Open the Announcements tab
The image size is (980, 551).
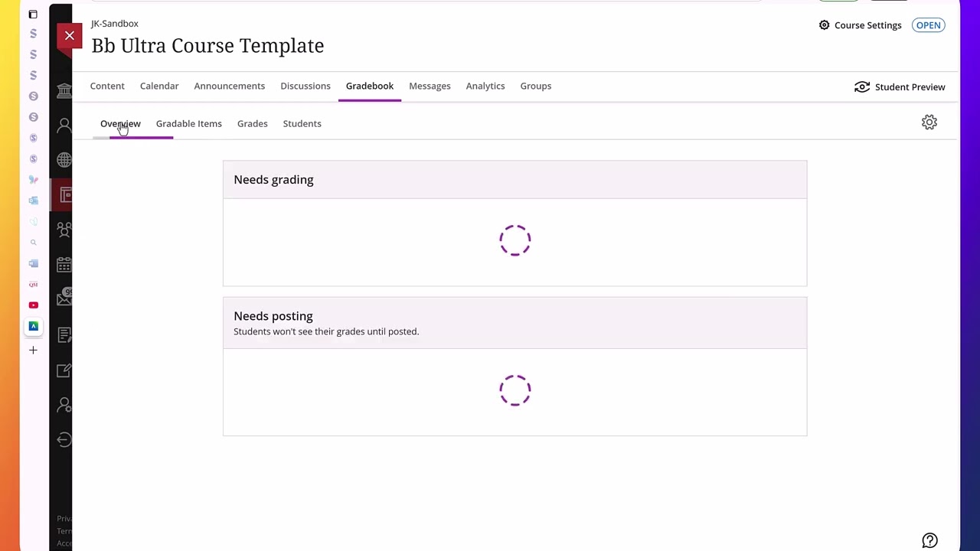point(230,86)
